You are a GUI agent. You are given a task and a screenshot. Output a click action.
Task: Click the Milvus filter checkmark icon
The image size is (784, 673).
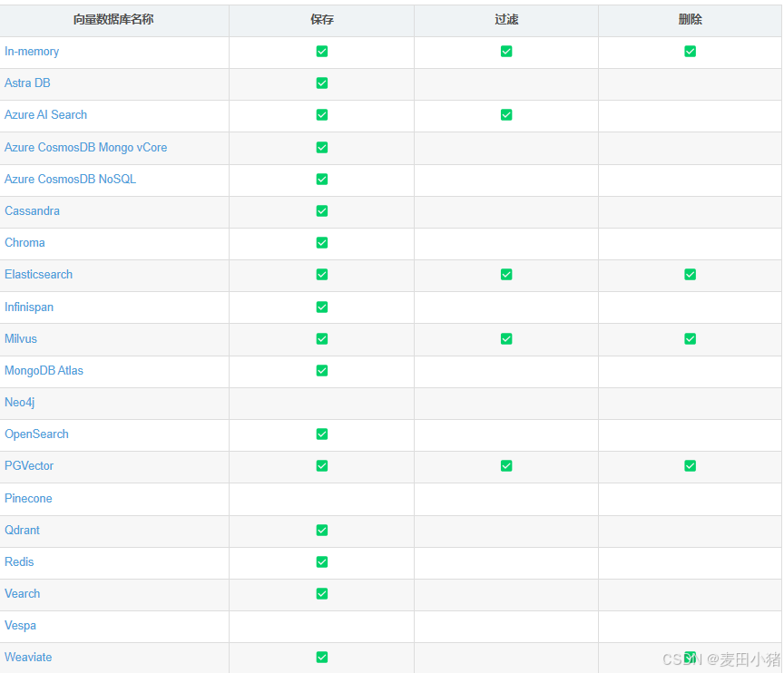coord(506,339)
